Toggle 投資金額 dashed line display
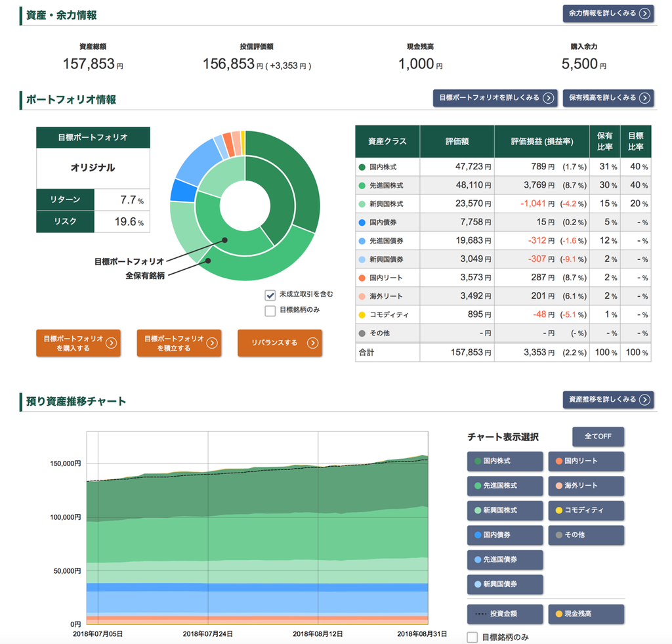 505,614
